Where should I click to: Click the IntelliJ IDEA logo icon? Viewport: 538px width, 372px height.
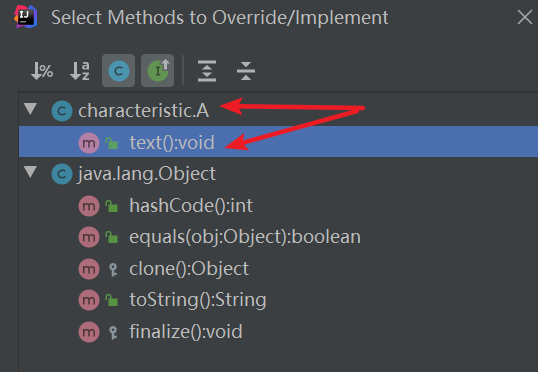click(25, 16)
